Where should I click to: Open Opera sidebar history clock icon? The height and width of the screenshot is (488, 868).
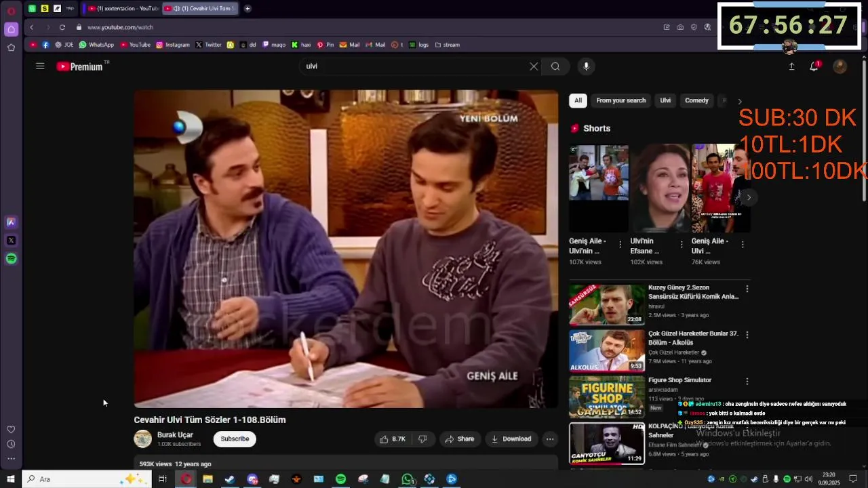[x=11, y=444]
